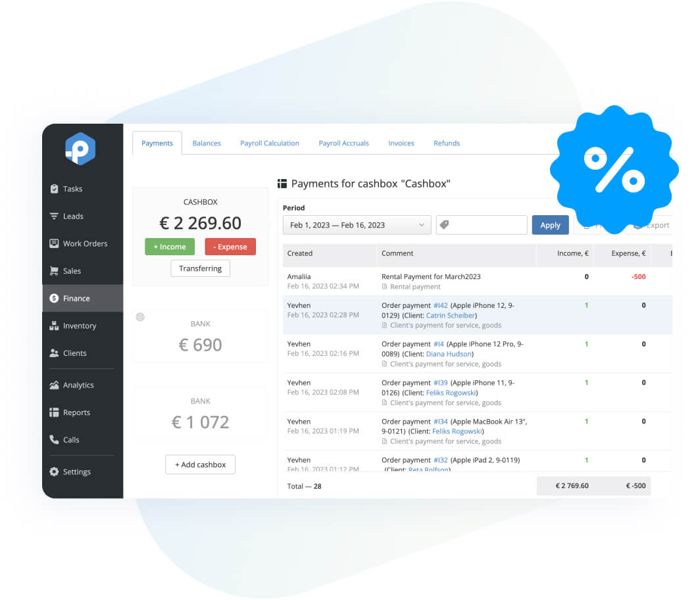
Task: Open Settings from the sidebar
Action: pyautogui.click(x=75, y=472)
